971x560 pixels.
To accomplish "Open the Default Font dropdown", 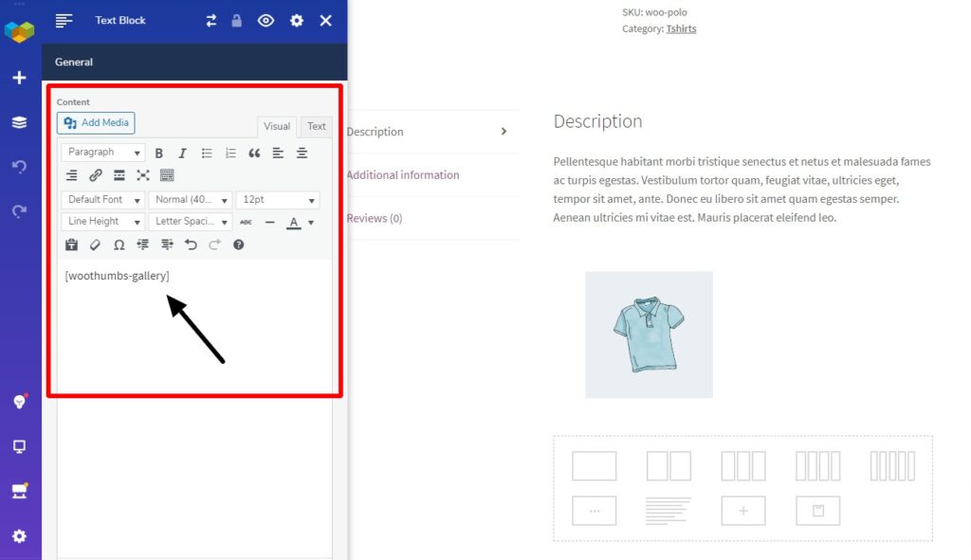I will coord(103,200).
